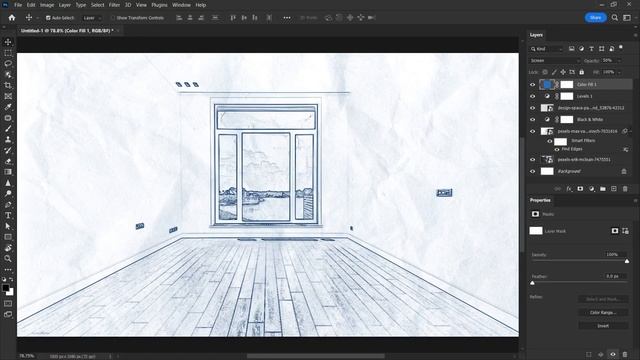Open the Plugins menu
This screenshot has width=640, height=360.
click(x=159, y=5)
